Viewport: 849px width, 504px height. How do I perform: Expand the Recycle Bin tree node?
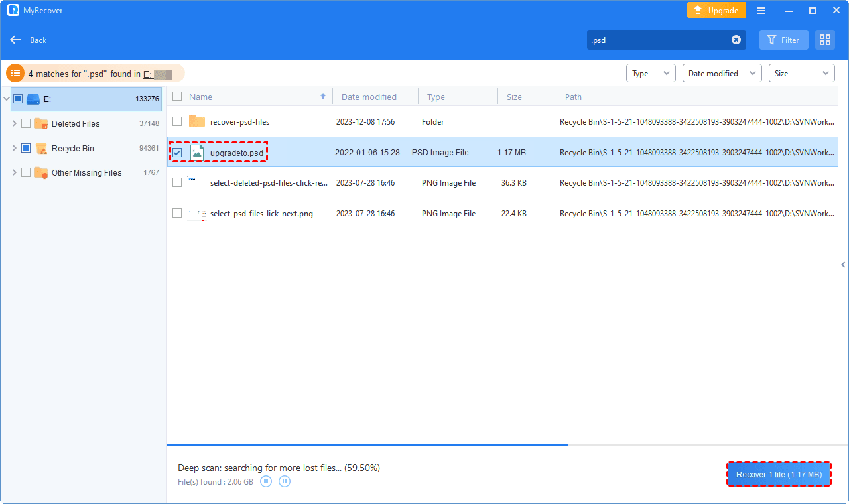(x=15, y=148)
